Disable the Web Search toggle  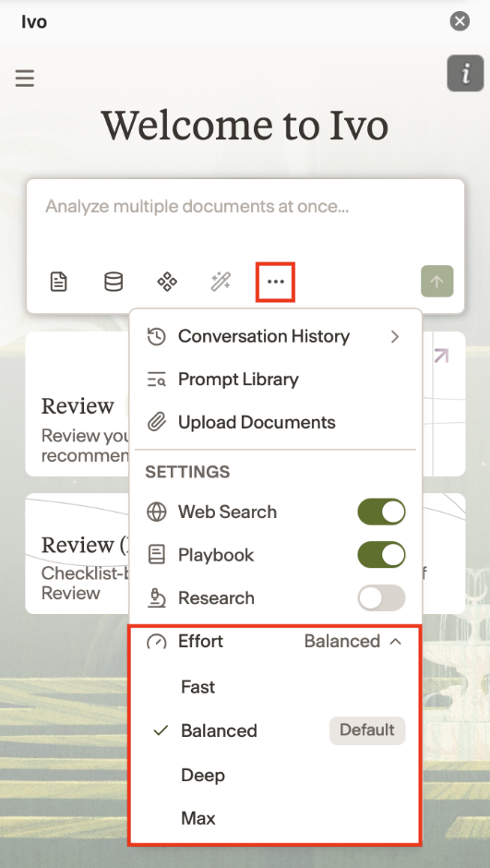pos(381,512)
